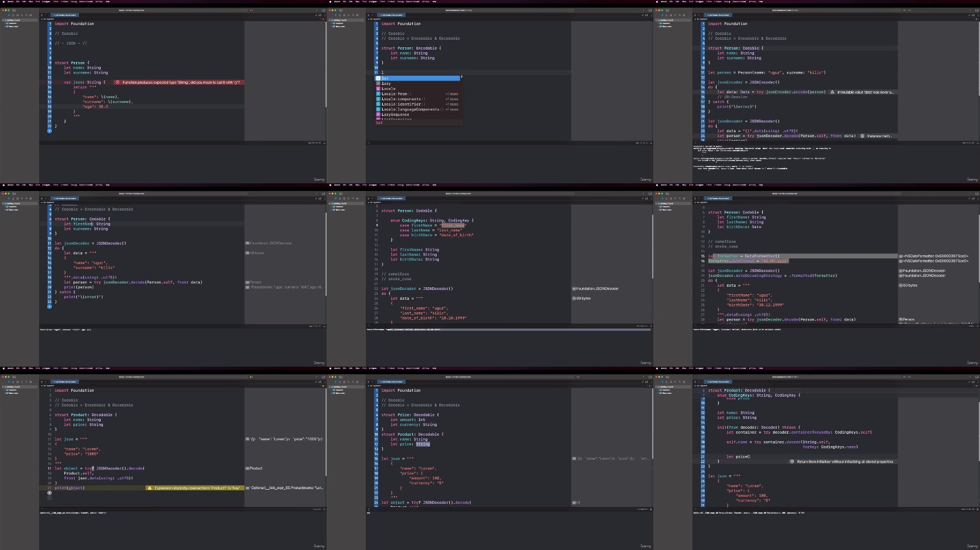Screen dimensions: 980x550
Task: Open Debug menu in DateFormatter screenshot
Action: (x=727, y=185)
